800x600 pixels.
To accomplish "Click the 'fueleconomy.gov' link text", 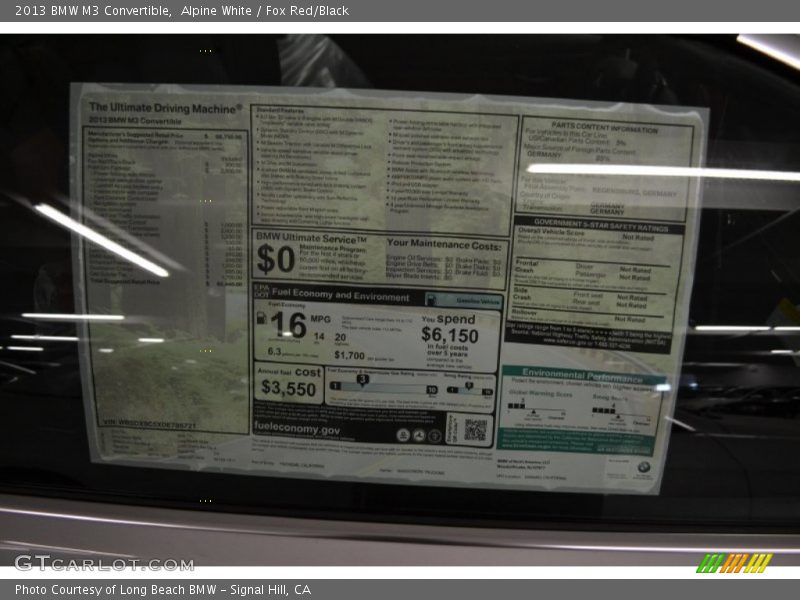I will point(296,428).
